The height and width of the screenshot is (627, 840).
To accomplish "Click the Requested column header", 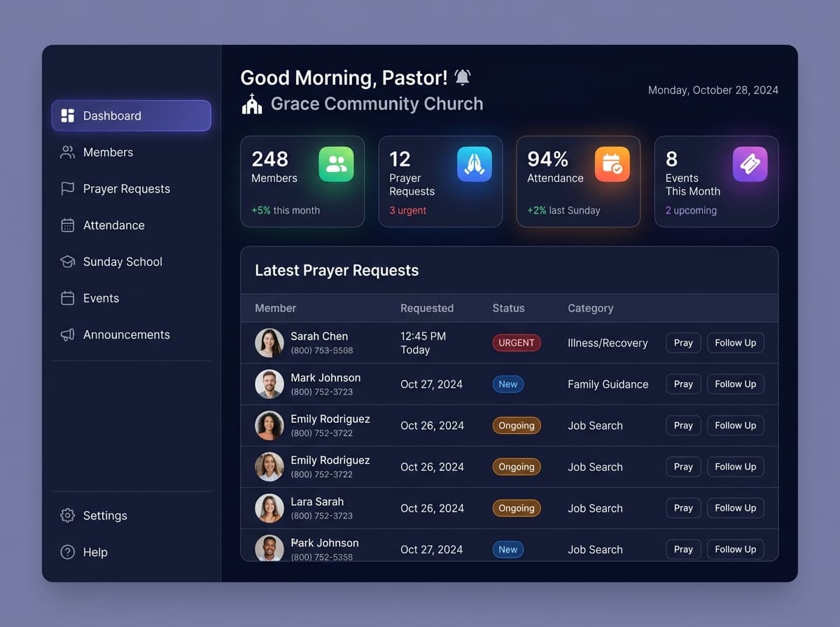I will pos(427,308).
